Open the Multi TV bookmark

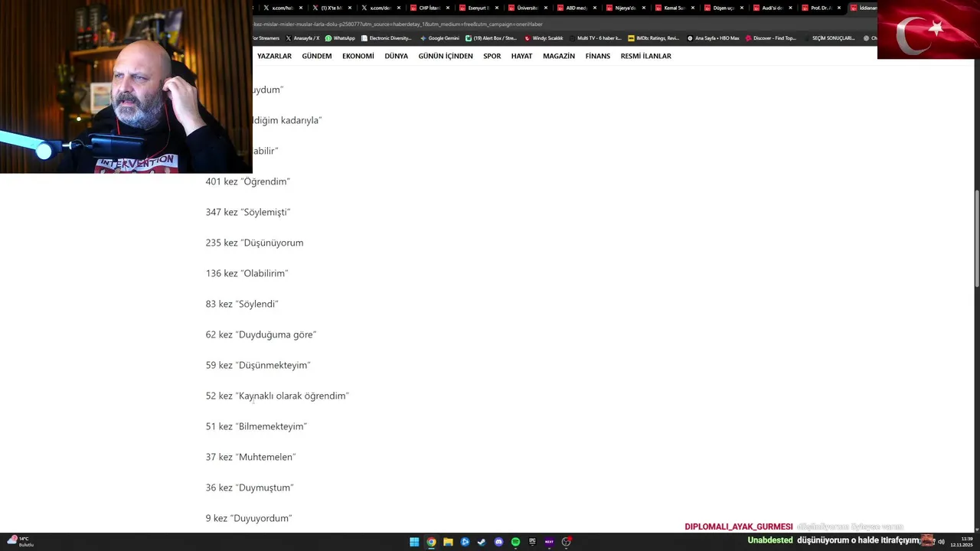pyautogui.click(x=595, y=38)
